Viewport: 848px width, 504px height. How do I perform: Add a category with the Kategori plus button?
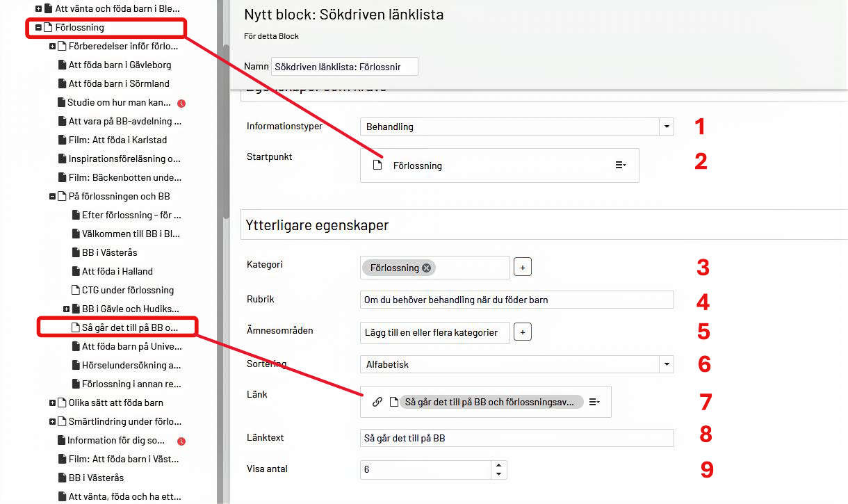(522, 266)
